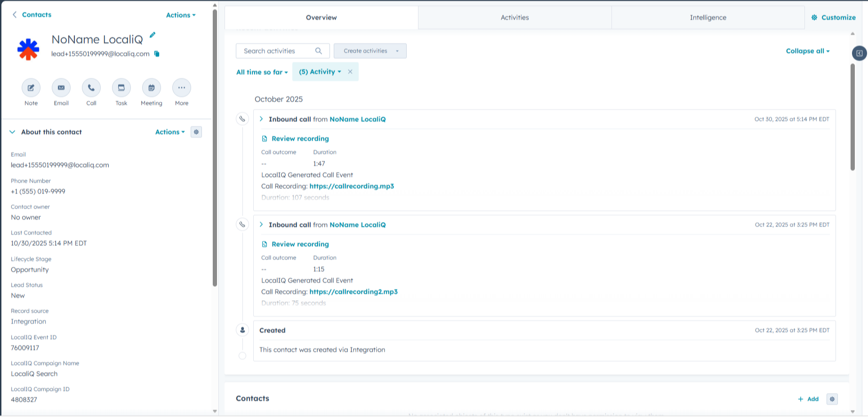Click the Contact owner value No owner
868x417 pixels.
click(x=26, y=217)
